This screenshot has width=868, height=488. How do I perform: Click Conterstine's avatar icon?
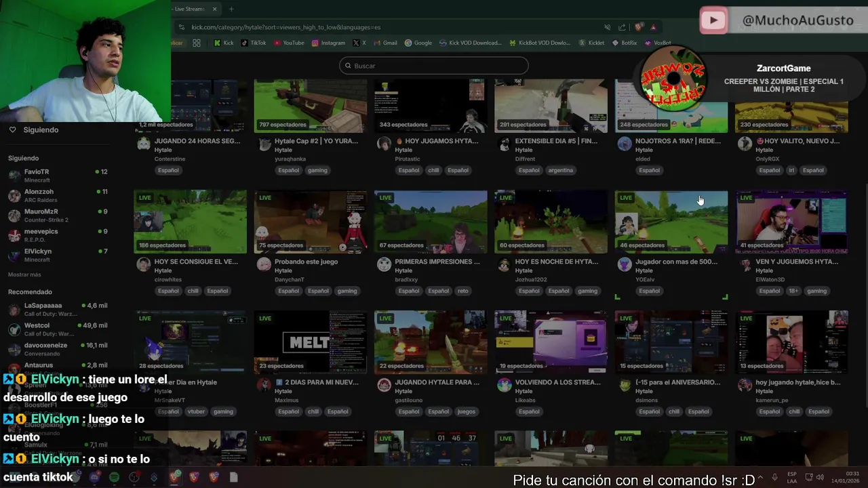pos(143,144)
